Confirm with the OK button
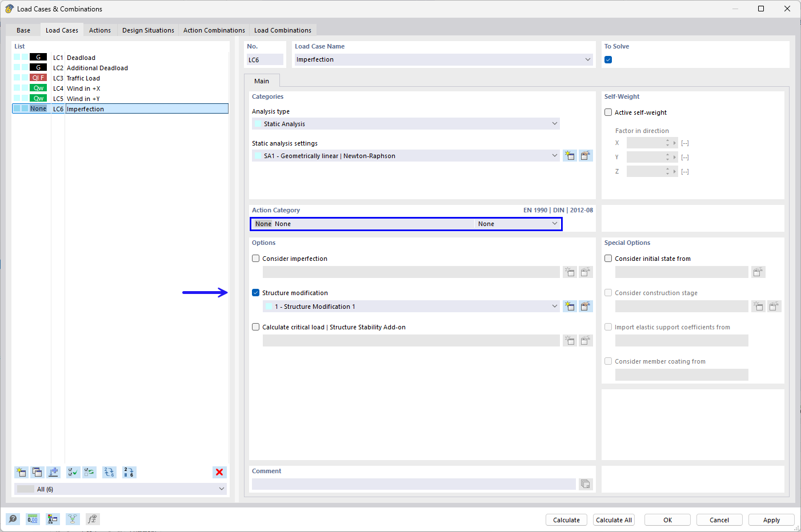This screenshot has height=532, width=801. (667, 520)
